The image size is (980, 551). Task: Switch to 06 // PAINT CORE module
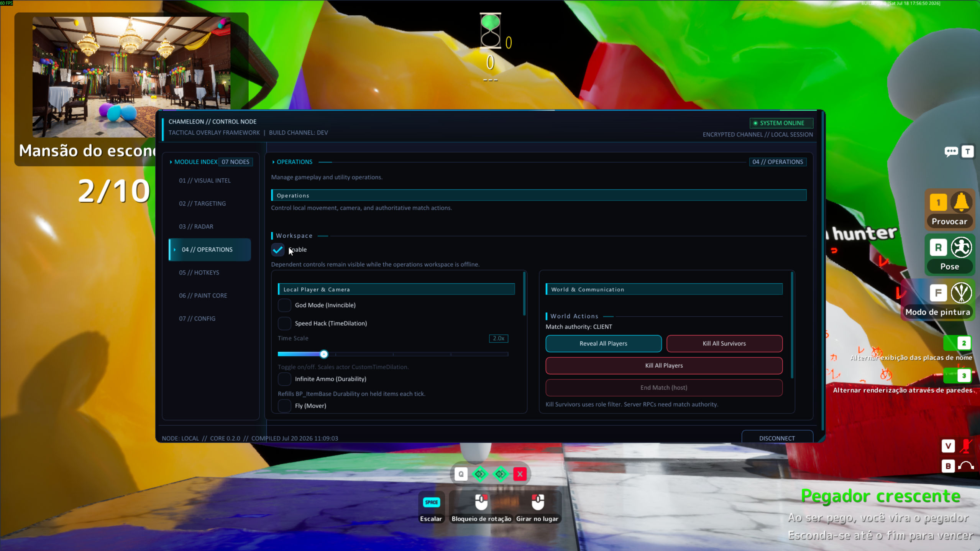203,296
